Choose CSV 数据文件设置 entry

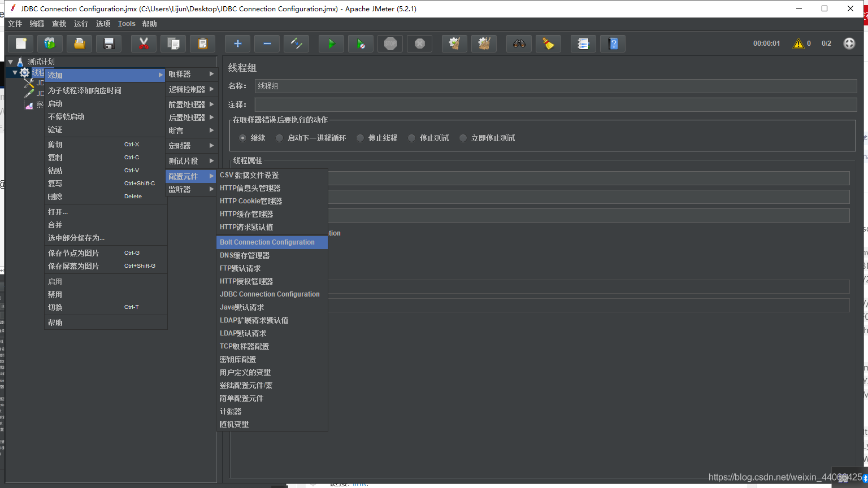[x=272, y=175]
